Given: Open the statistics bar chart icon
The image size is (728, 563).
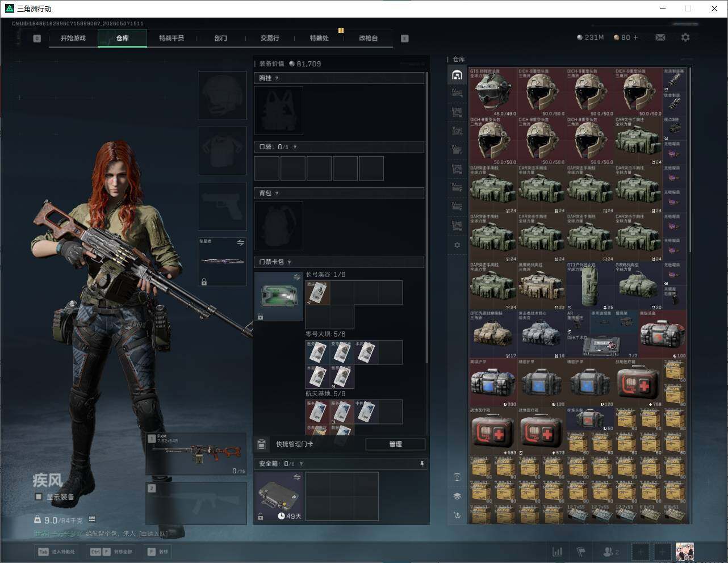Looking at the screenshot, I should 558,552.
